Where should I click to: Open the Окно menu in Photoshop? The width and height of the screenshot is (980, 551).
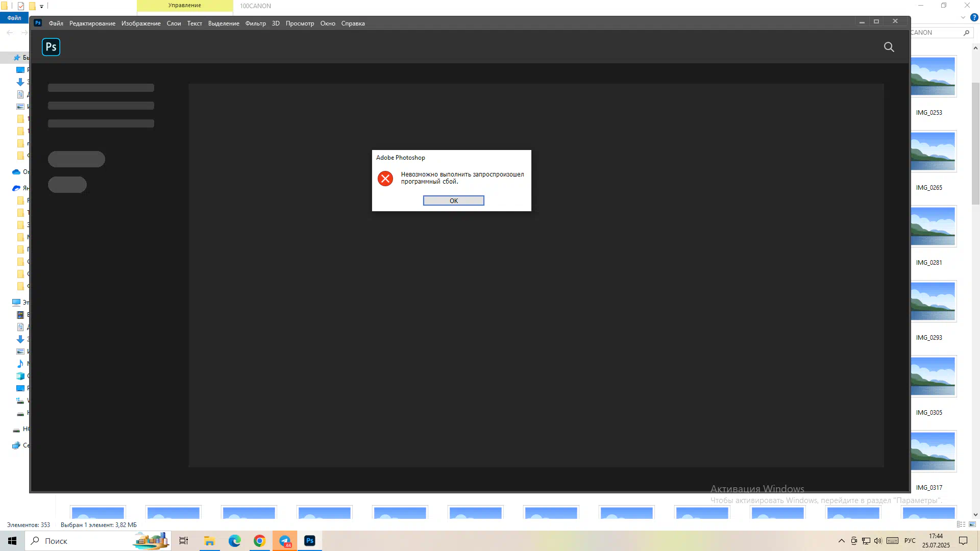coord(328,23)
